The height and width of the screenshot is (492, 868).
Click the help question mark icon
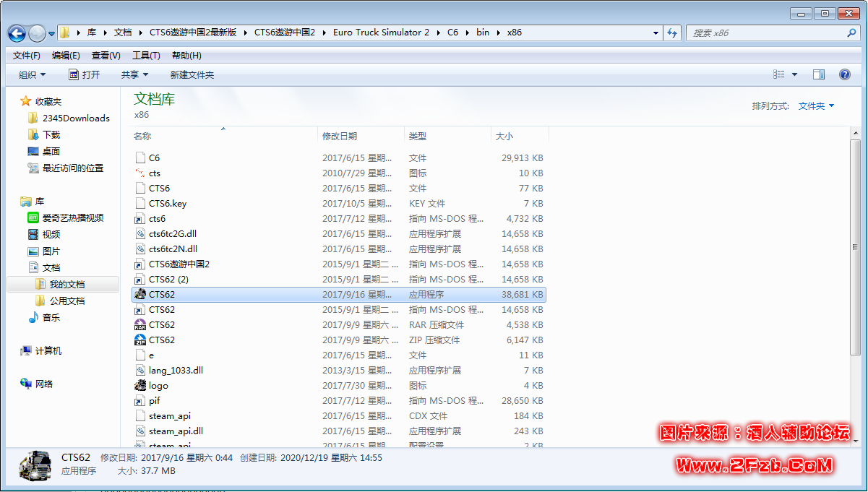click(845, 74)
